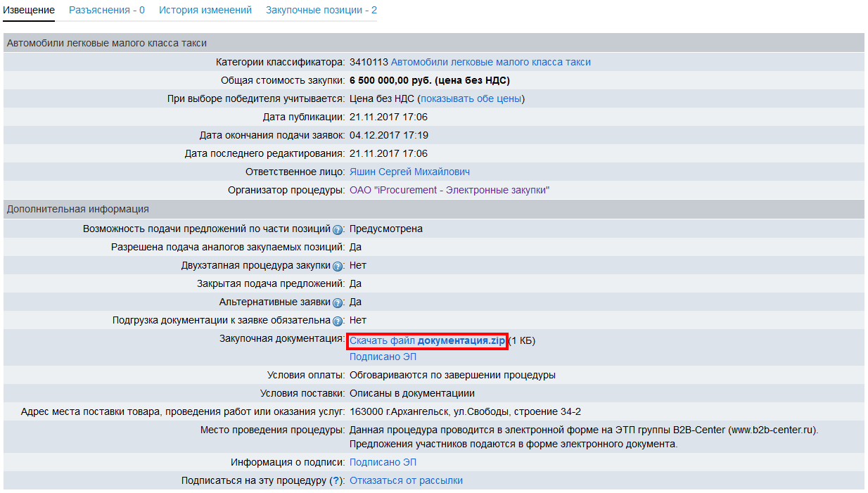Click the показывать обе цены link
Screen dimensions: 868x493
pos(471,99)
